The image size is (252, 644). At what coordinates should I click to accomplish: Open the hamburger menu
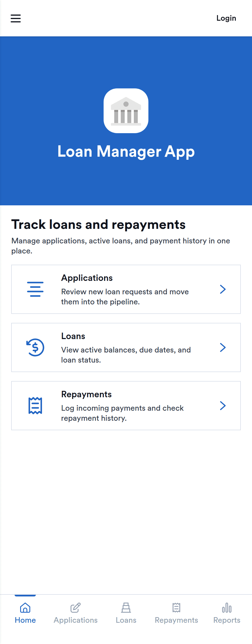pyautogui.click(x=16, y=18)
